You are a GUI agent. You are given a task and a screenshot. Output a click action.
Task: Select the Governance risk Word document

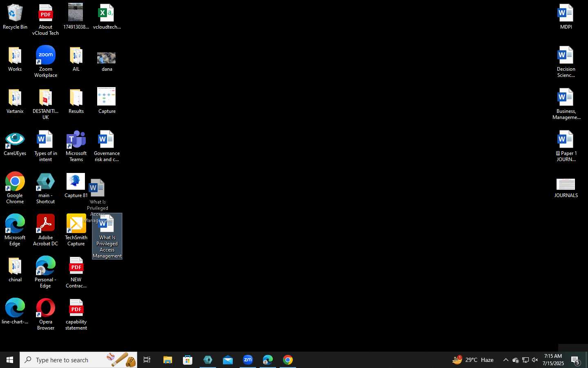[107, 146]
